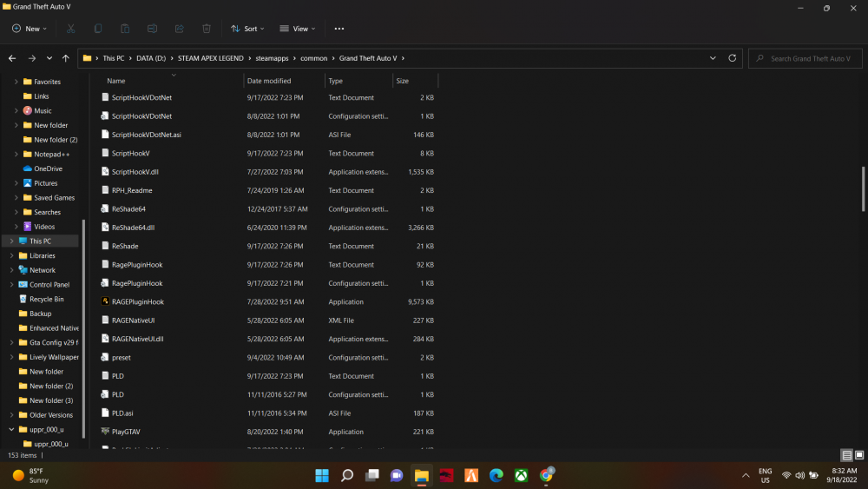Sort by Type column header
This screenshot has width=868, height=489.
pyautogui.click(x=358, y=81)
